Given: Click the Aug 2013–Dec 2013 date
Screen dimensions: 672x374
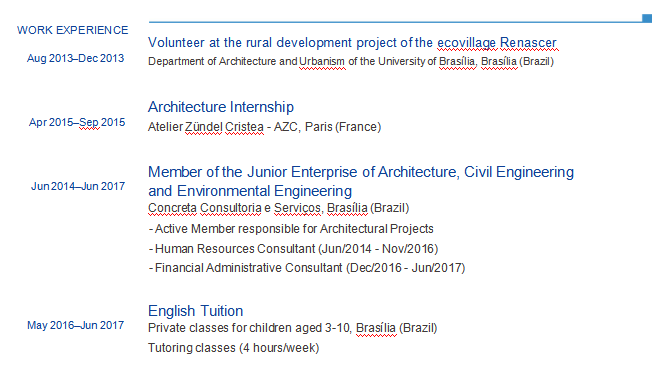Looking at the screenshot, I should 75,58.
